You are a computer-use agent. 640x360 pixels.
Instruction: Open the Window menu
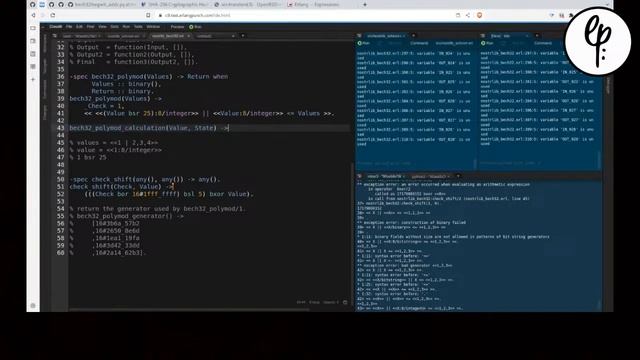(153, 27)
